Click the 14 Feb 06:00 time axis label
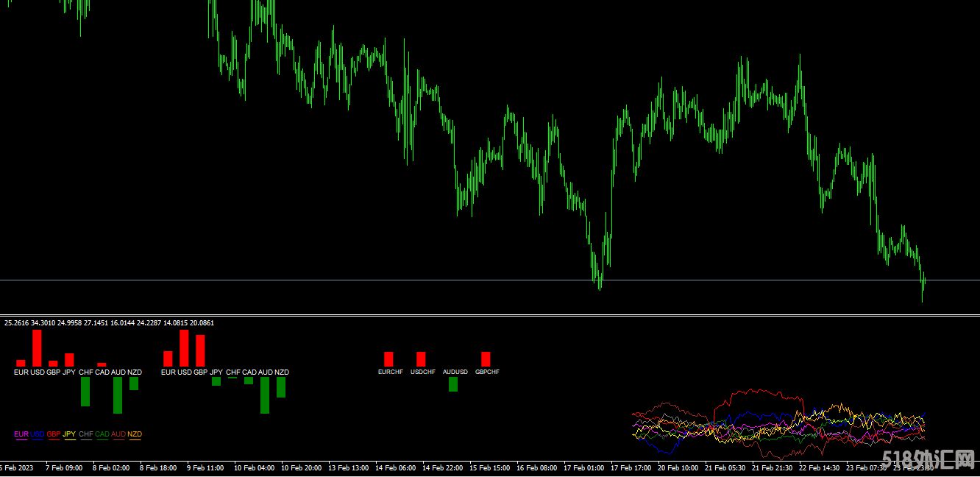The image size is (980, 477). [395, 467]
